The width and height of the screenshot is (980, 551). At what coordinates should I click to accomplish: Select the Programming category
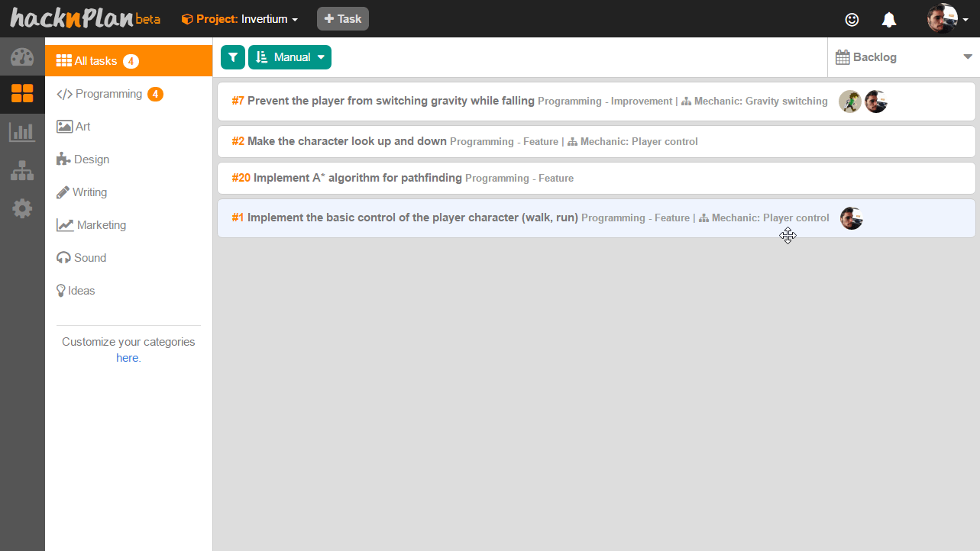108,94
